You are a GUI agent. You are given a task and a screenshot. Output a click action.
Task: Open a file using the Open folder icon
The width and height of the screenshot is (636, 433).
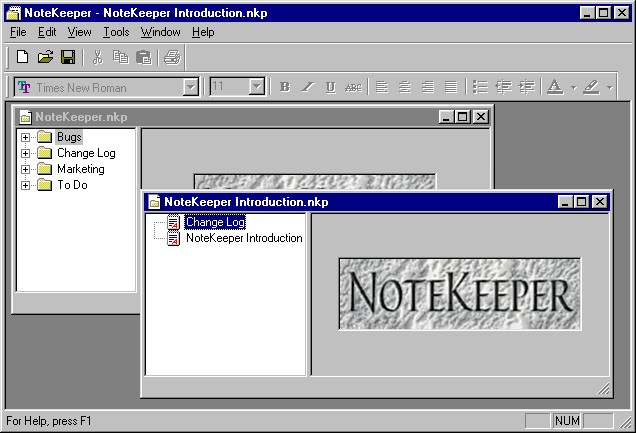pos(45,57)
